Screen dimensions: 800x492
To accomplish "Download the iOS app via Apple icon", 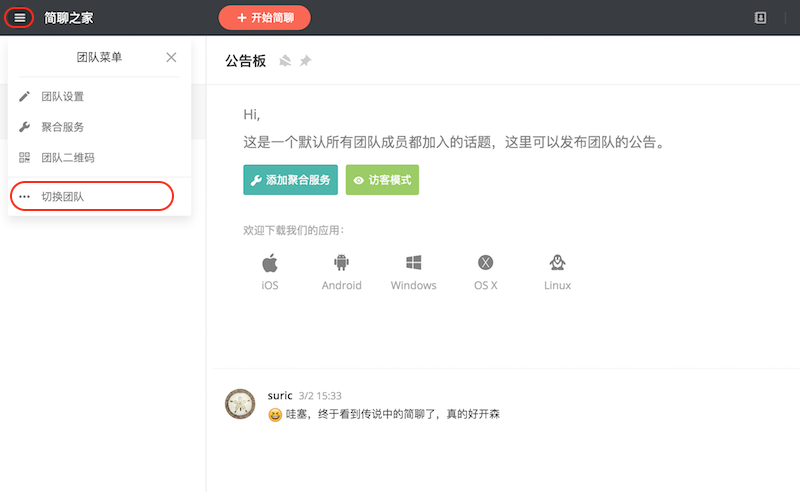I will point(270,264).
